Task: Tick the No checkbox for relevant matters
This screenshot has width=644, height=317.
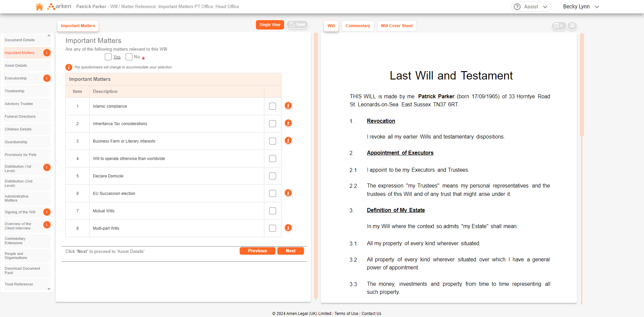Action: (x=129, y=57)
